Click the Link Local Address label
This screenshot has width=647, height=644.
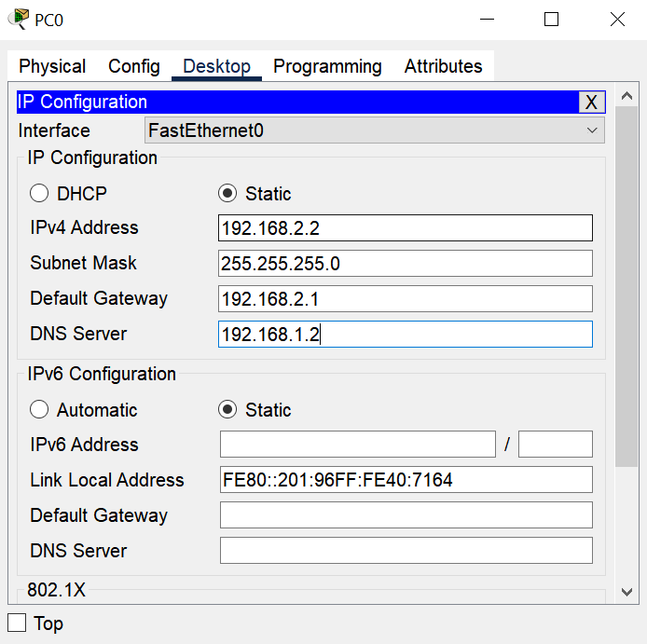click(x=107, y=480)
